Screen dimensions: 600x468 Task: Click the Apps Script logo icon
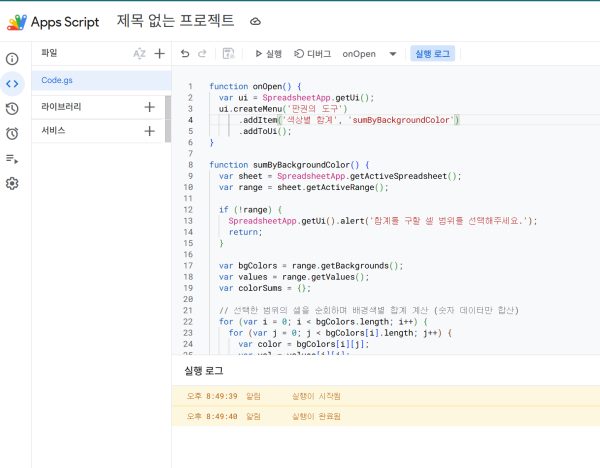point(17,22)
